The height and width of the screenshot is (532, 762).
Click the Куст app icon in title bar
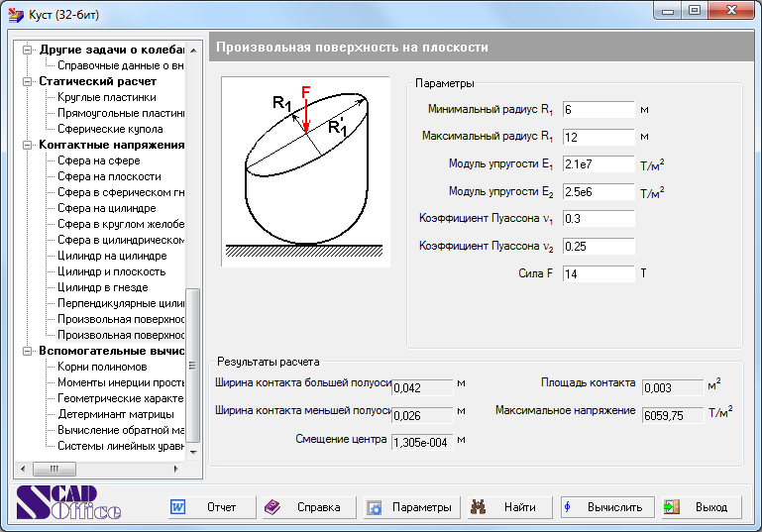15,14
